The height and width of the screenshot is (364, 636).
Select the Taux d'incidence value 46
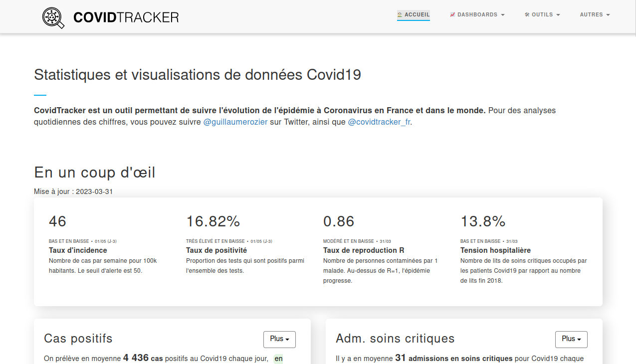57,221
